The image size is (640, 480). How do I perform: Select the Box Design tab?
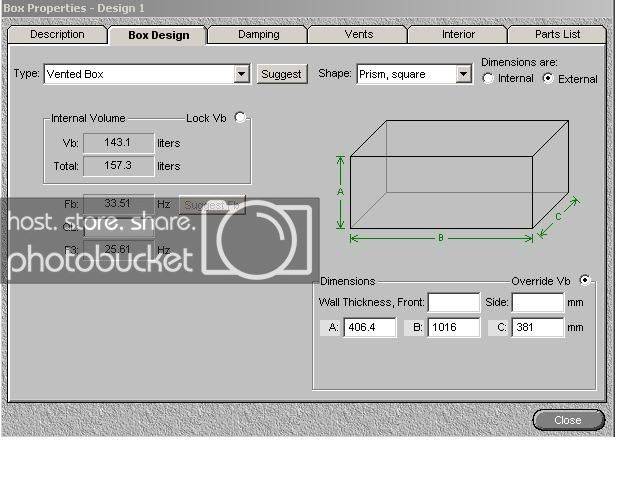[158, 36]
